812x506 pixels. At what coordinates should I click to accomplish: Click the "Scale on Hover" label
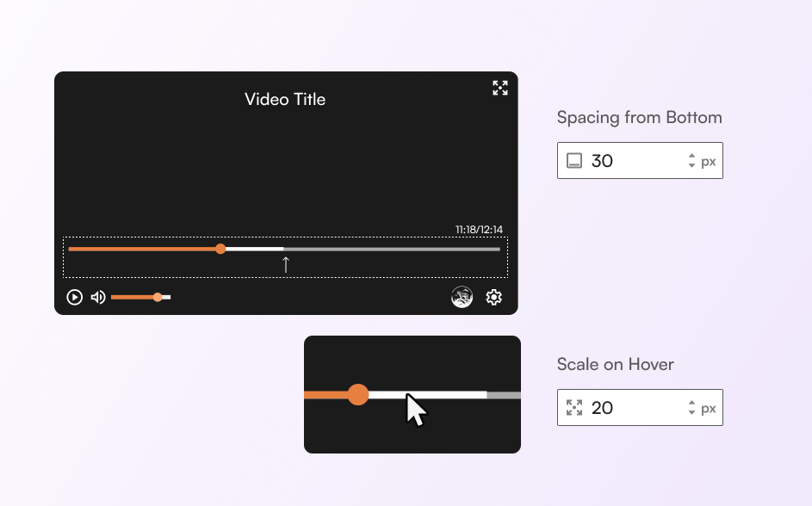pos(615,364)
